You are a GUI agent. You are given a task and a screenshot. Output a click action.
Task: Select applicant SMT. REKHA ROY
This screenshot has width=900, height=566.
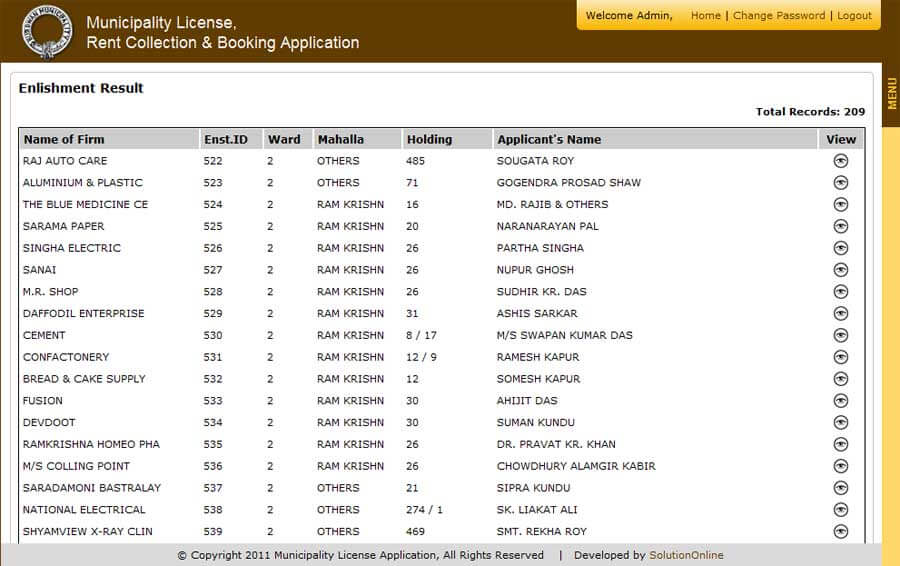pyautogui.click(x=541, y=532)
